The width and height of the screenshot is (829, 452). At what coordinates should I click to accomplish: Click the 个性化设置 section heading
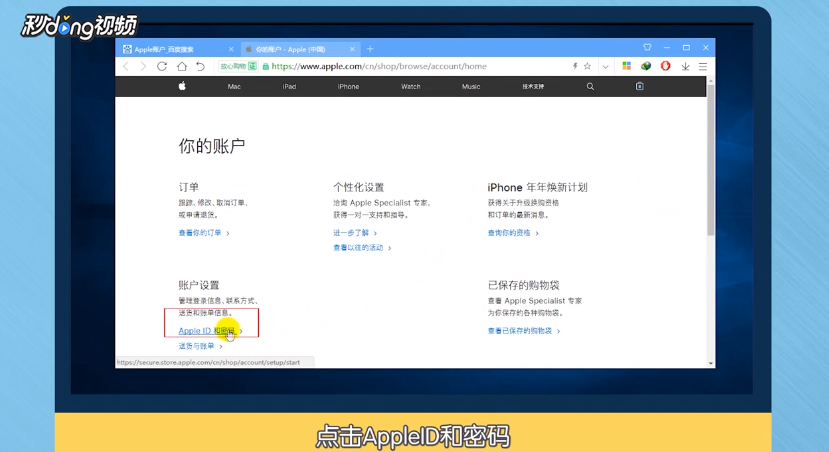(x=358, y=187)
